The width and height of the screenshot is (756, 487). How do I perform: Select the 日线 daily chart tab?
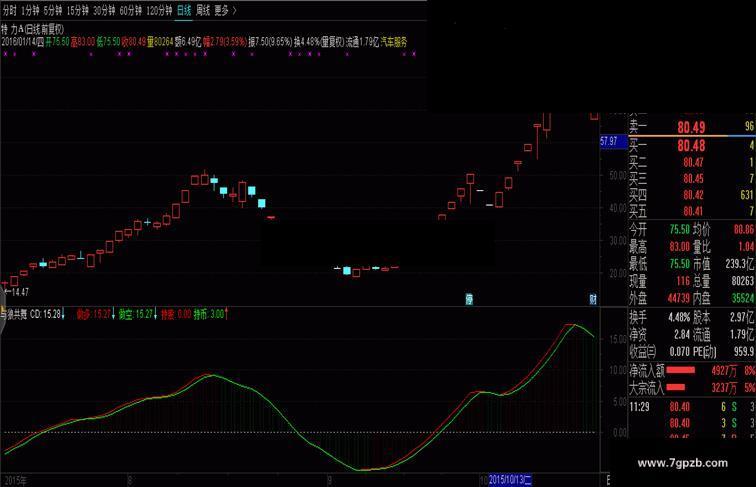(184, 10)
